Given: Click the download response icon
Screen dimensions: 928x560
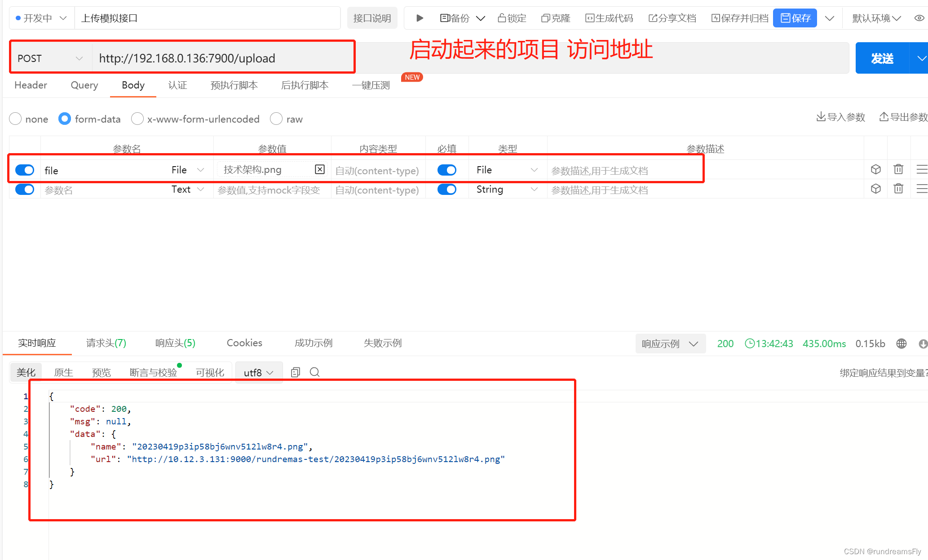Looking at the screenshot, I should [x=923, y=344].
